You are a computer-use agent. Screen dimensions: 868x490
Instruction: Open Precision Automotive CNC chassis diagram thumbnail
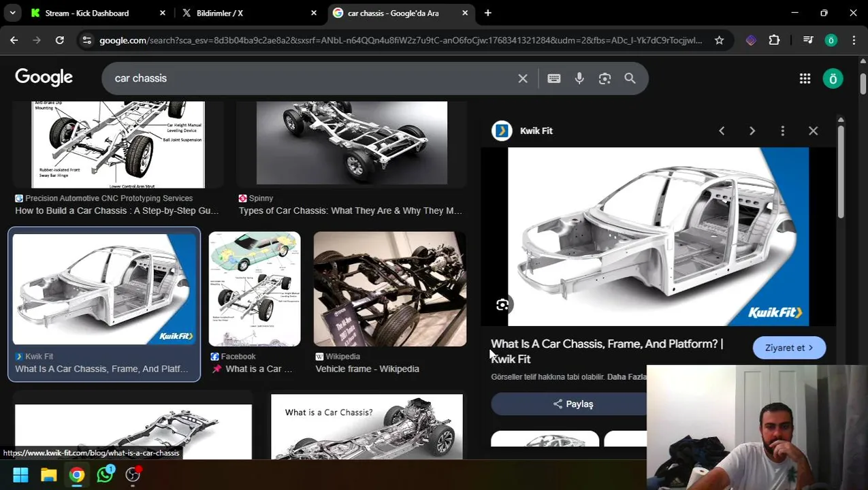tap(118, 144)
